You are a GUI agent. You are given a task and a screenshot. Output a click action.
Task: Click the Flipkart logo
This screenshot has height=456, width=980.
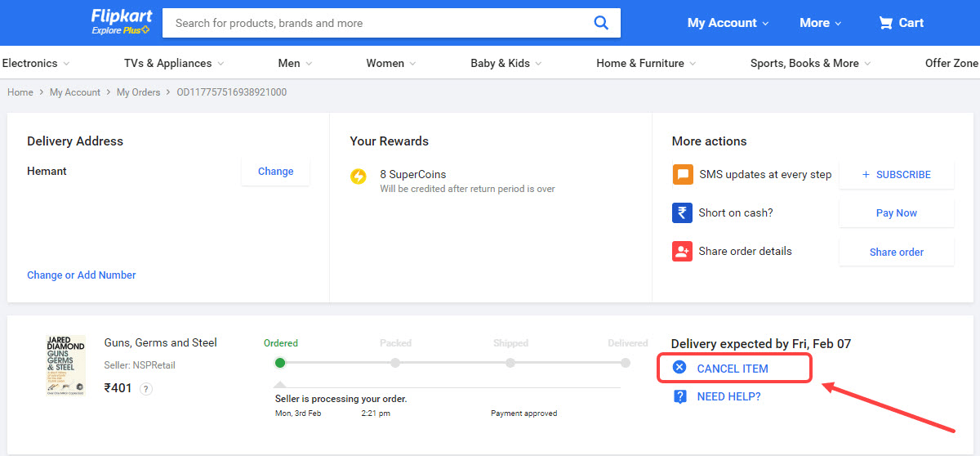click(x=122, y=16)
